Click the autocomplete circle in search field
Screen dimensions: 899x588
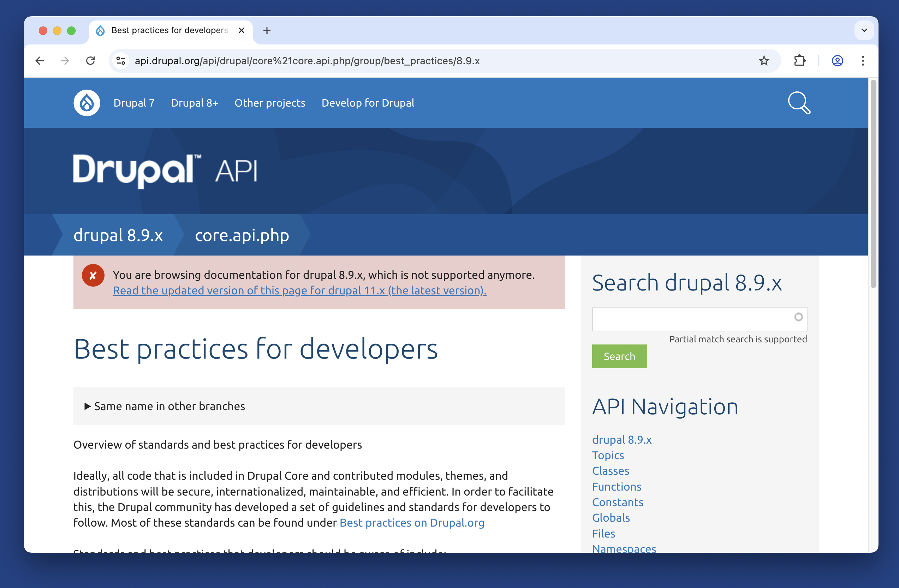click(798, 317)
